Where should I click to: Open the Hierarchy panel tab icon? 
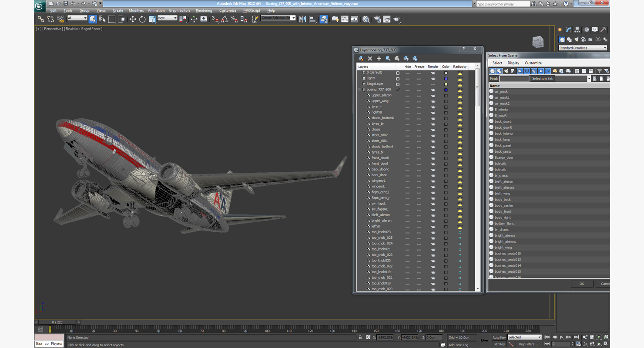pyautogui.click(x=577, y=30)
